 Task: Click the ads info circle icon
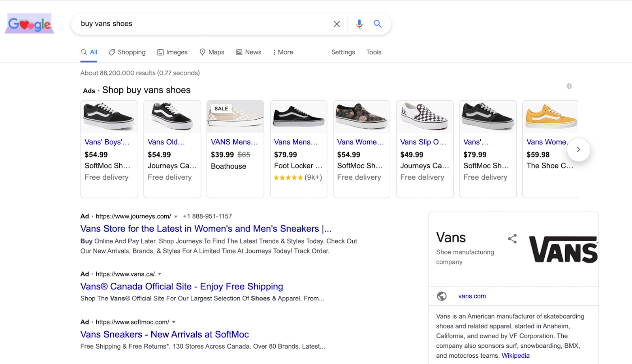coord(569,86)
